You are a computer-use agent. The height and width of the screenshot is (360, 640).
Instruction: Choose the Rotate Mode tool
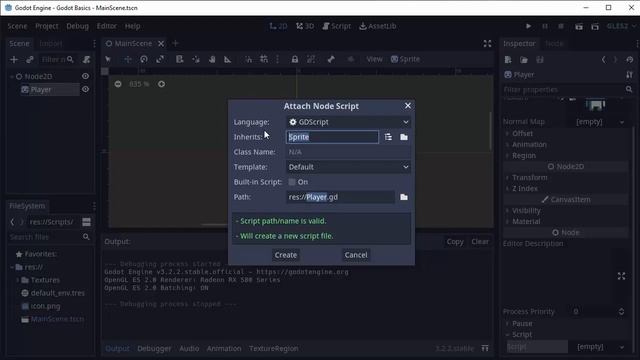point(144,59)
